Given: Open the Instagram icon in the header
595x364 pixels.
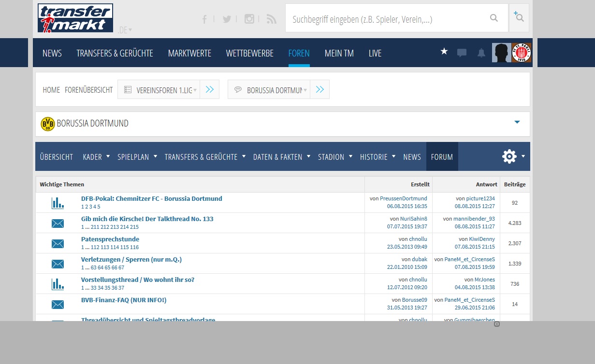Looking at the screenshot, I should 249,19.
